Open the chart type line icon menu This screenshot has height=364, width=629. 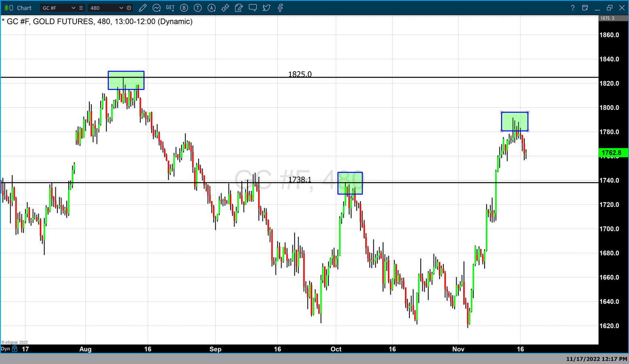coord(157,8)
